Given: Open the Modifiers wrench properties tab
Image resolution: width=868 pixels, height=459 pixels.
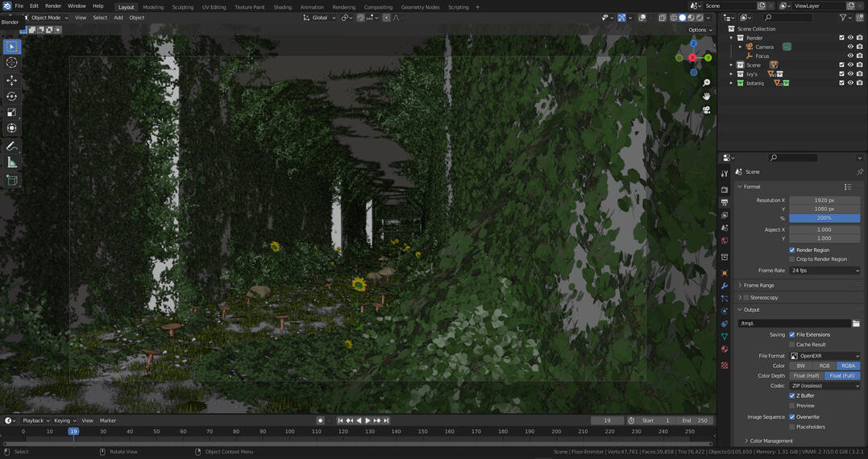Looking at the screenshot, I should [x=725, y=286].
